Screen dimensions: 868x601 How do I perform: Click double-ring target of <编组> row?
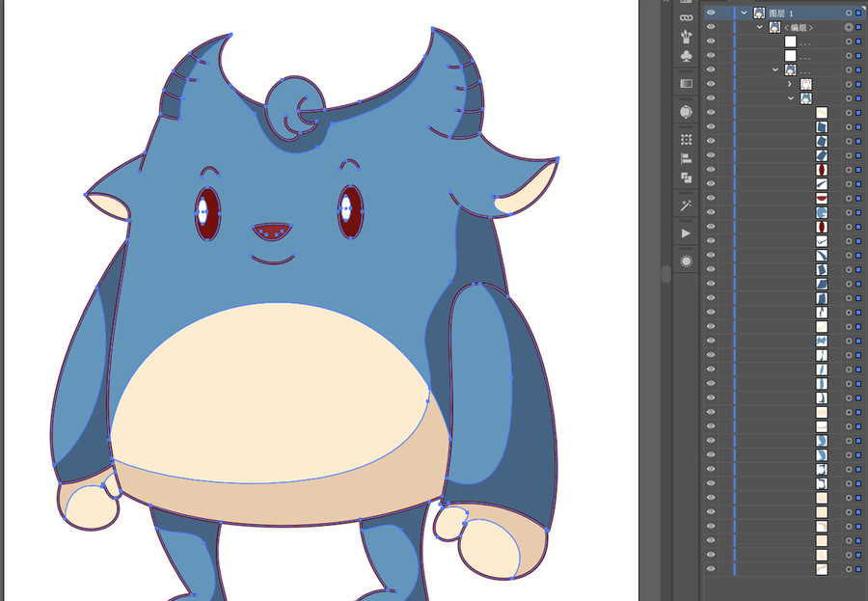(849, 27)
